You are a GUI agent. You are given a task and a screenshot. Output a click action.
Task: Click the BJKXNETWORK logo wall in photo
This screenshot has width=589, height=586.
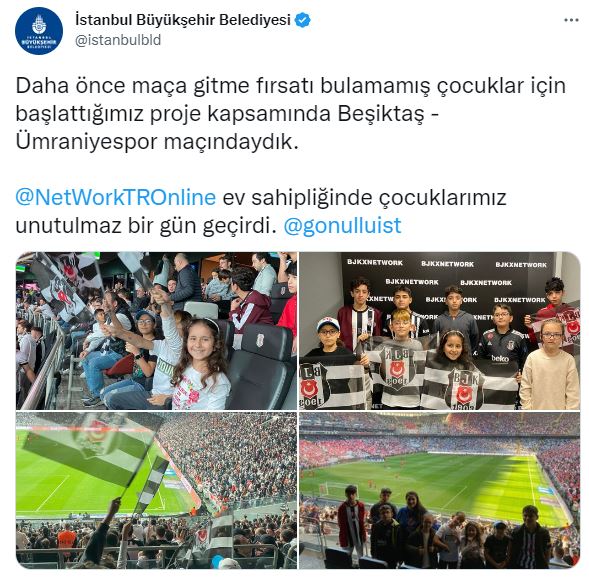click(447, 282)
